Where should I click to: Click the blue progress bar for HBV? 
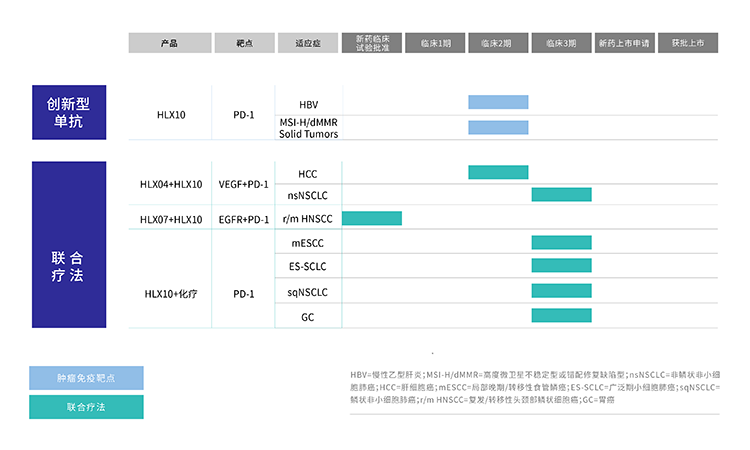point(498,102)
